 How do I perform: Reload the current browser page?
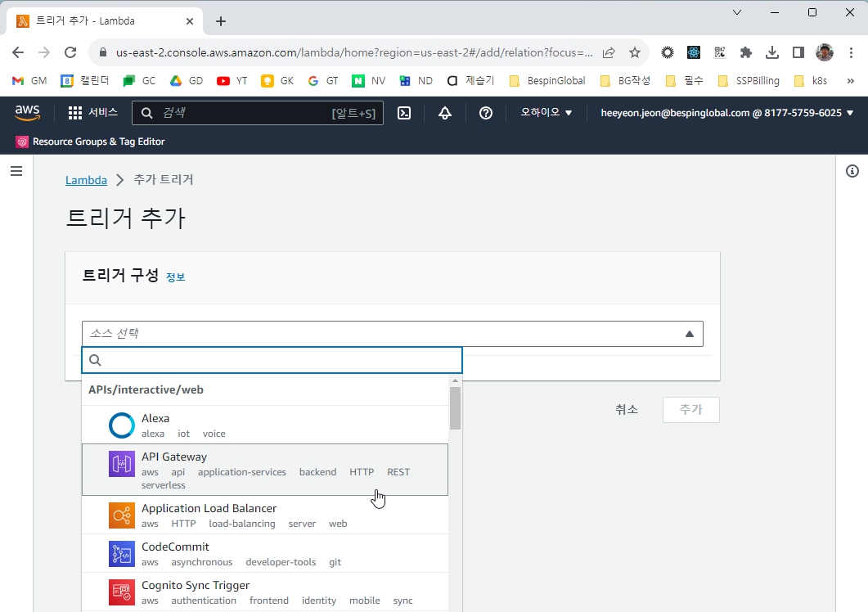pyautogui.click(x=70, y=52)
